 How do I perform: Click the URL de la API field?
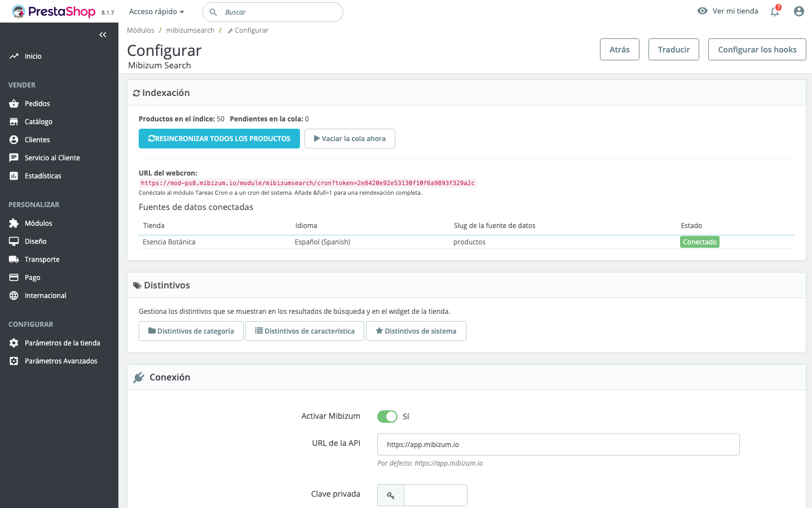(558, 445)
